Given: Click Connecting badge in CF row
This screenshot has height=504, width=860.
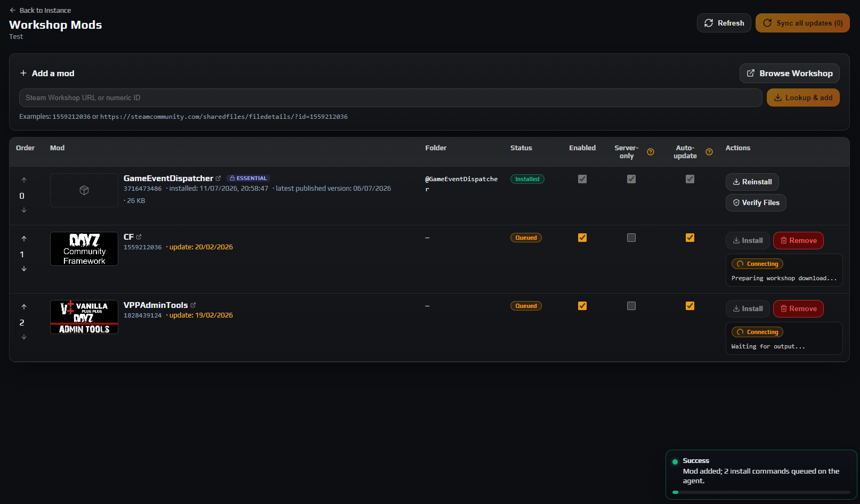Looking at the screenshot, I should pyautogui.click(x=757, y=264).
